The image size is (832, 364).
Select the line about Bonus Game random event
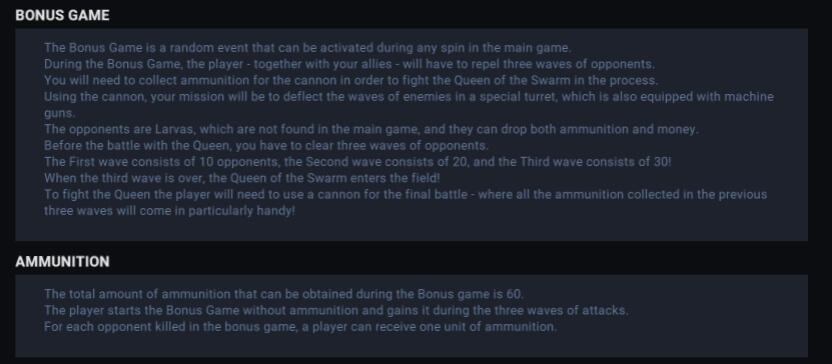pos(308,48)
